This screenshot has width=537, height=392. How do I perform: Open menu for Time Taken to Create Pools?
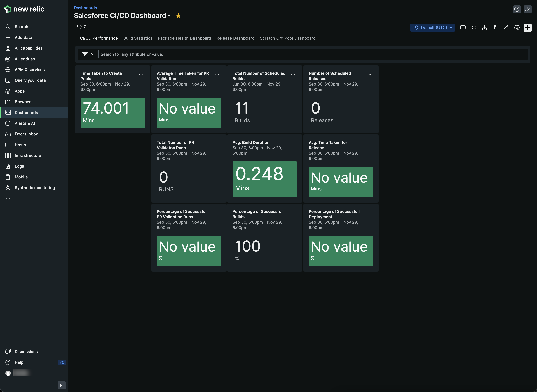pyautogui.click(x=141, y=74)
